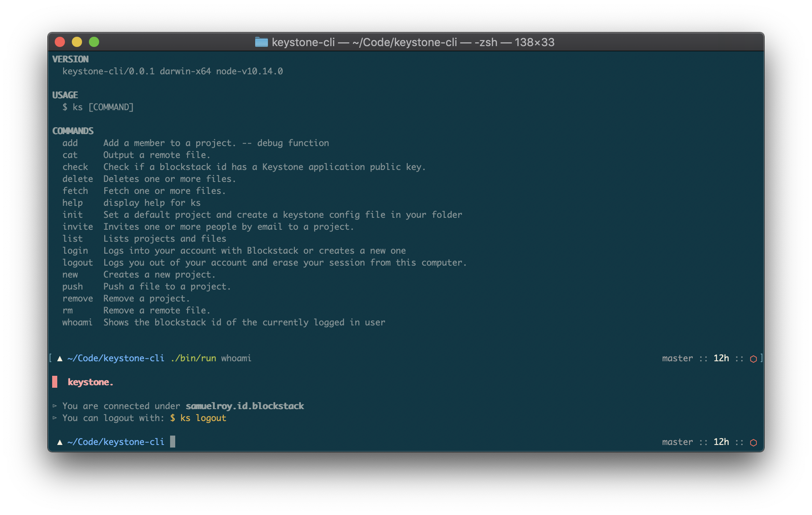Image resolution: width=812 pixels, height=515 pixels.
Task: Click 'Remove a project.' description
Action: (147, 298)
